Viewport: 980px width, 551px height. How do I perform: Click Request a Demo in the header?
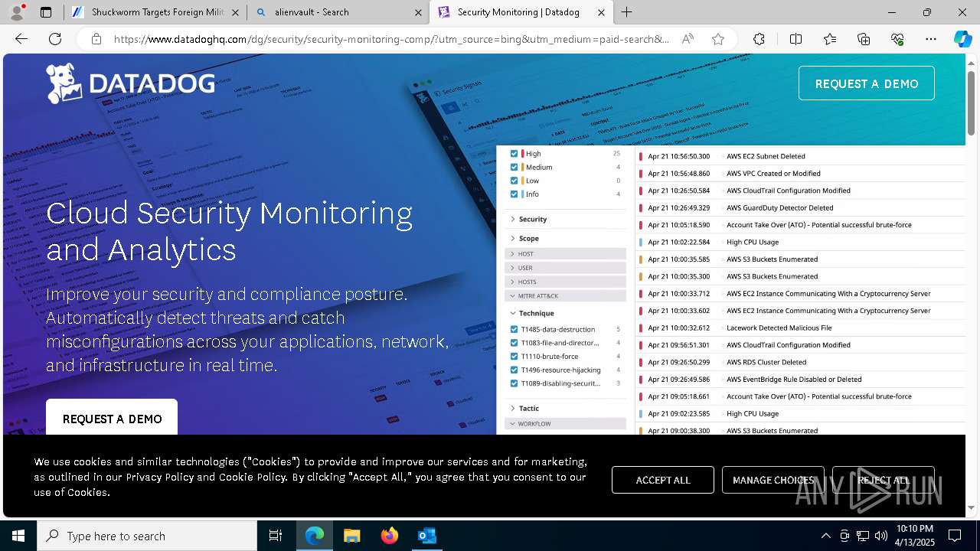tap(866, 83)
